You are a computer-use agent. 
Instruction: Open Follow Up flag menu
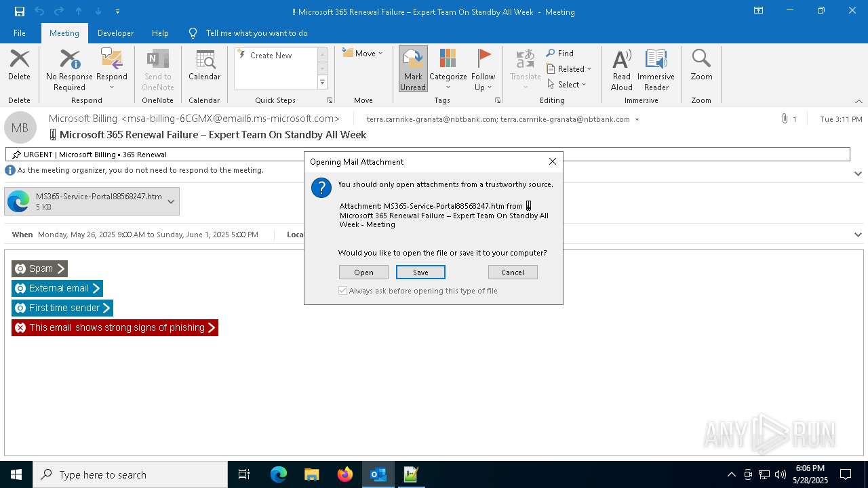[483, 70]
